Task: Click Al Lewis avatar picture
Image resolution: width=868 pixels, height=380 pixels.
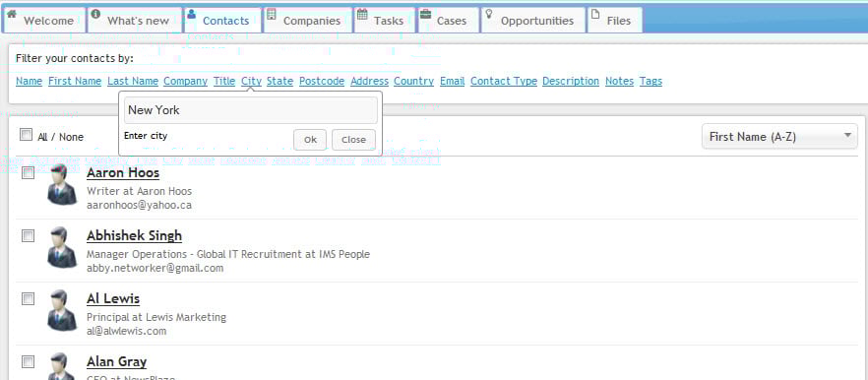Action: coord(61,310)
